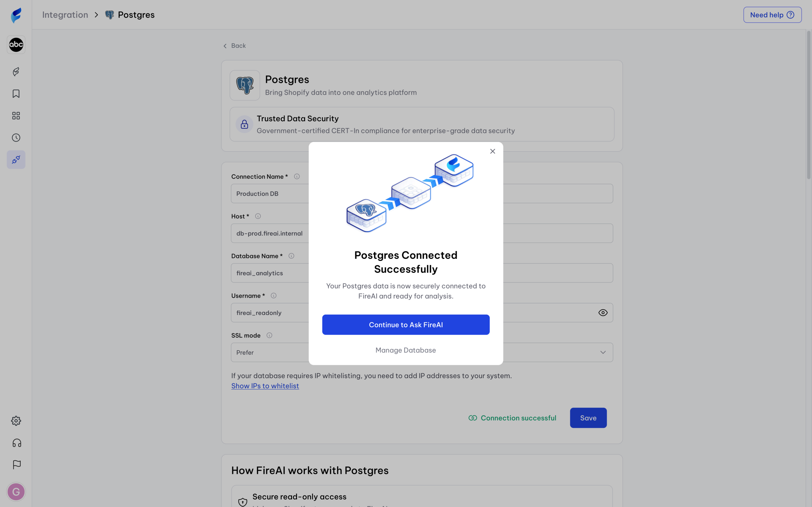Click the FireAI logo top left
The image size is (812, 507).
click(x=16, y=15)
